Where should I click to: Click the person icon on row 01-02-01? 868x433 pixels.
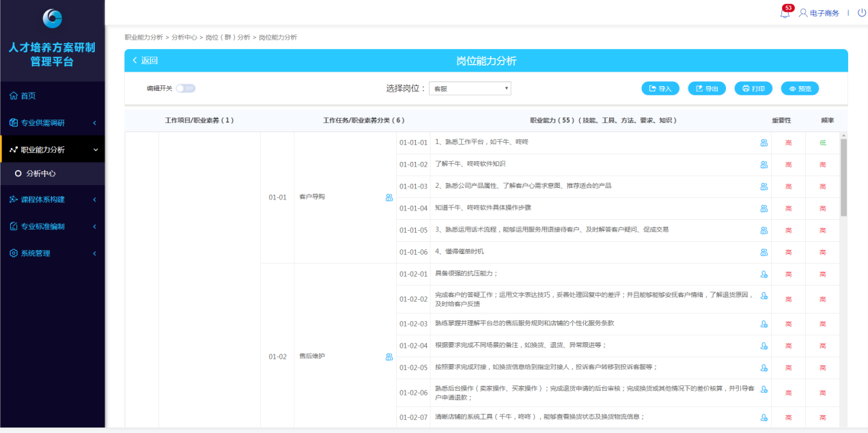[764, 274]
